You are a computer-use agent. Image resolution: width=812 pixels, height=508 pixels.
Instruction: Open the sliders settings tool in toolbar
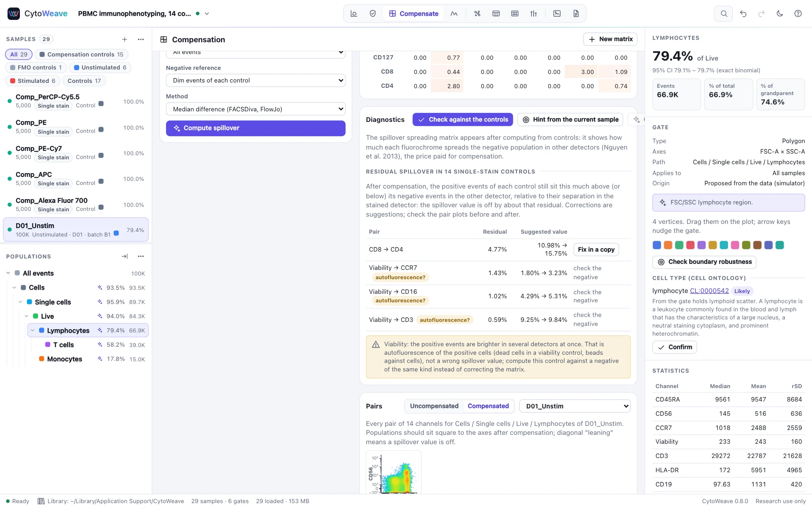533,13
